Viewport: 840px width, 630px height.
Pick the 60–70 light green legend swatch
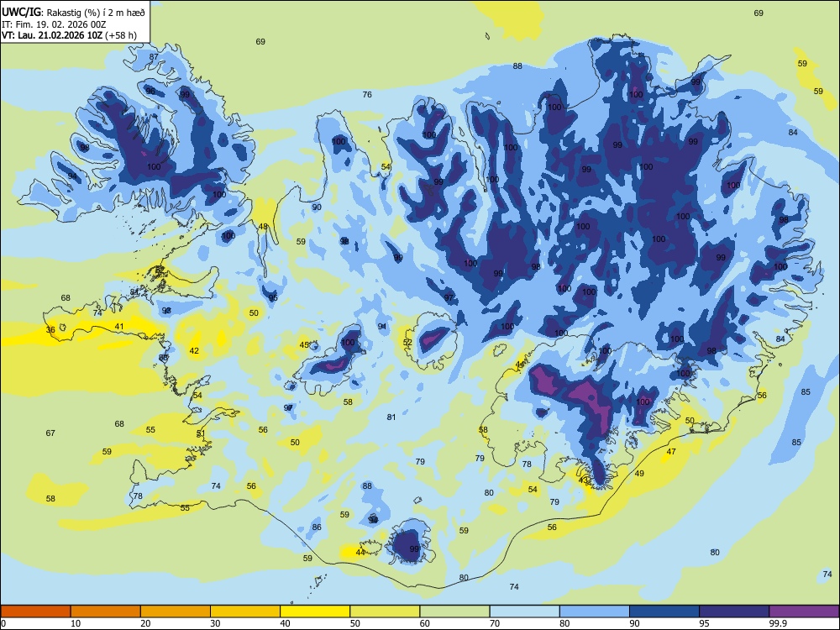click(x=454, y=612)
